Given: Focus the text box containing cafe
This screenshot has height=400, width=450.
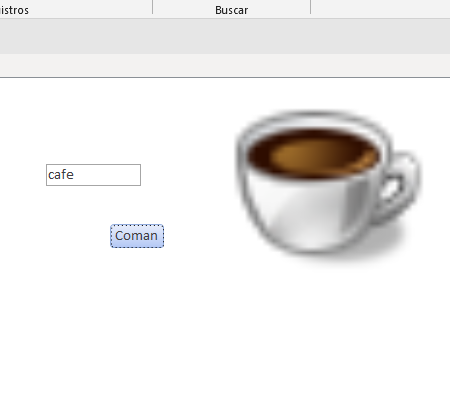Looking at the screenshot, I should click(x=93, y=175).
